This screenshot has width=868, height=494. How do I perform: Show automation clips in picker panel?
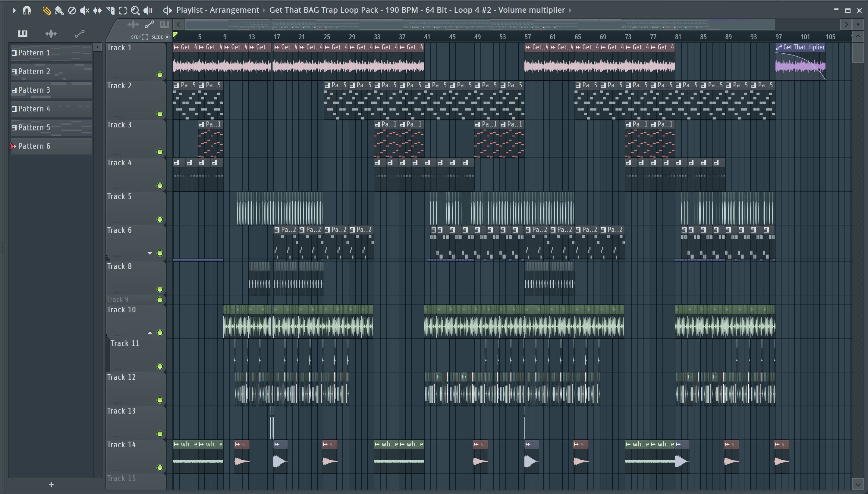[80, 33]
